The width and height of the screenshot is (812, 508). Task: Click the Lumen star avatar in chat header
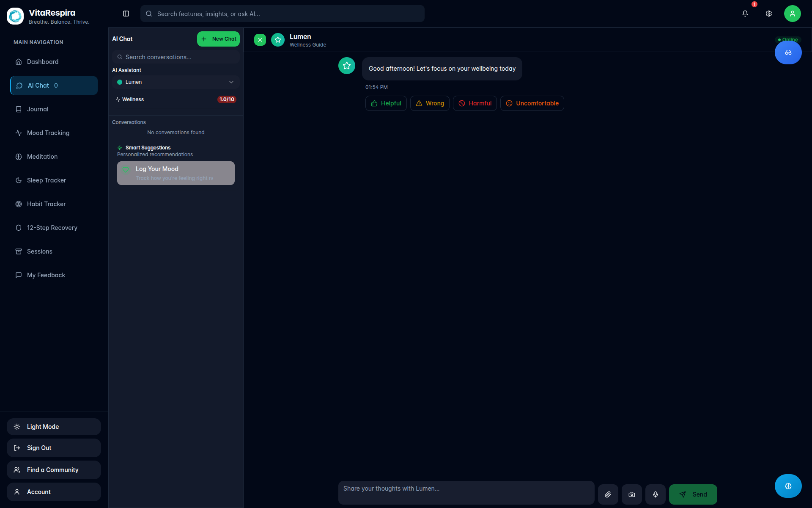277,39
